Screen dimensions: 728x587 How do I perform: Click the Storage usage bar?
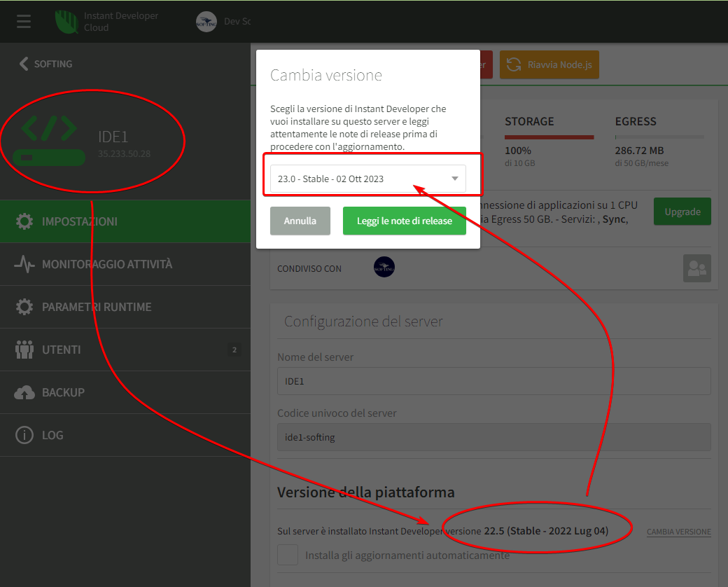(x=549, y=137)
